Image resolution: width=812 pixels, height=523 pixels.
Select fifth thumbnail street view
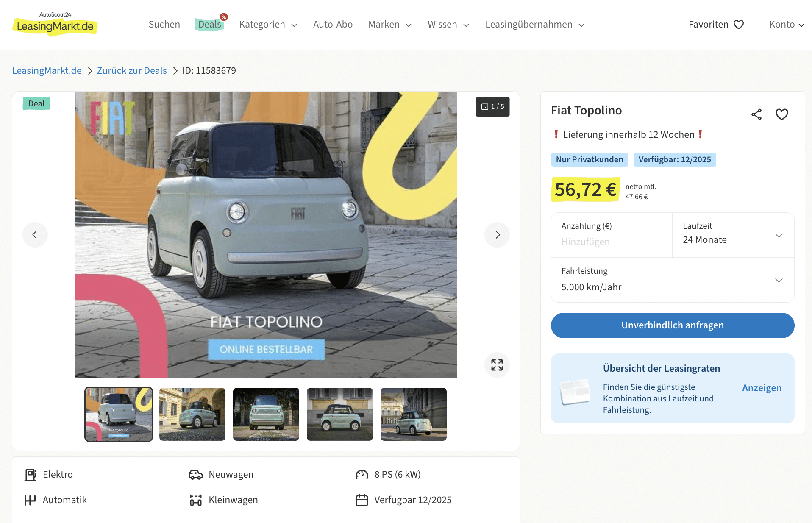(x=414, y=414)
